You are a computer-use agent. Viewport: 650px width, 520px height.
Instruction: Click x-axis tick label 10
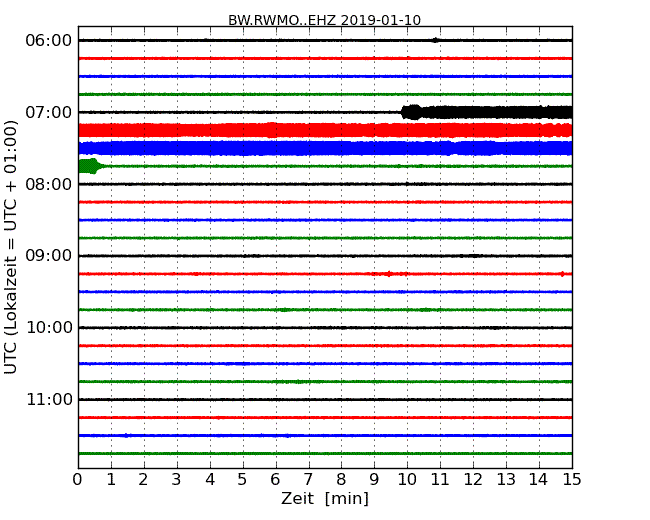407,480
